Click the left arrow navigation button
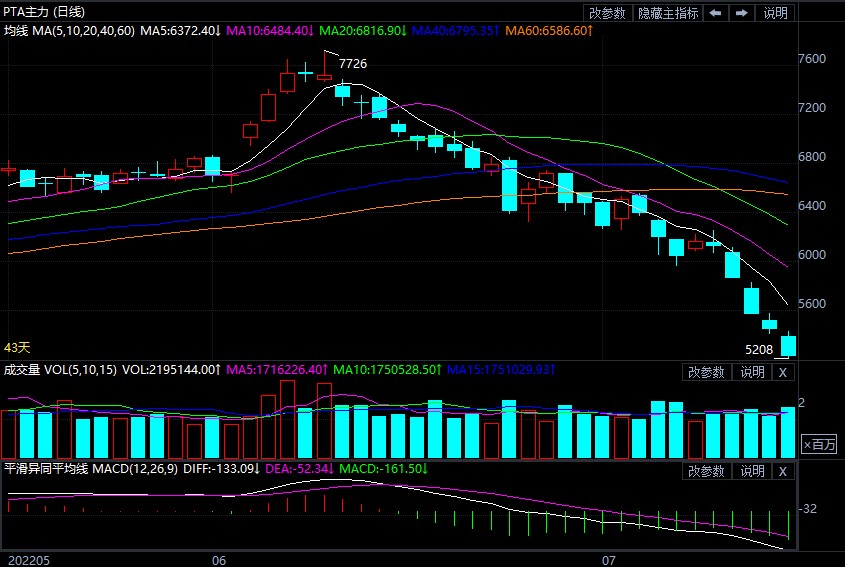Screen dimensions: 845x567 coord(715,13)
